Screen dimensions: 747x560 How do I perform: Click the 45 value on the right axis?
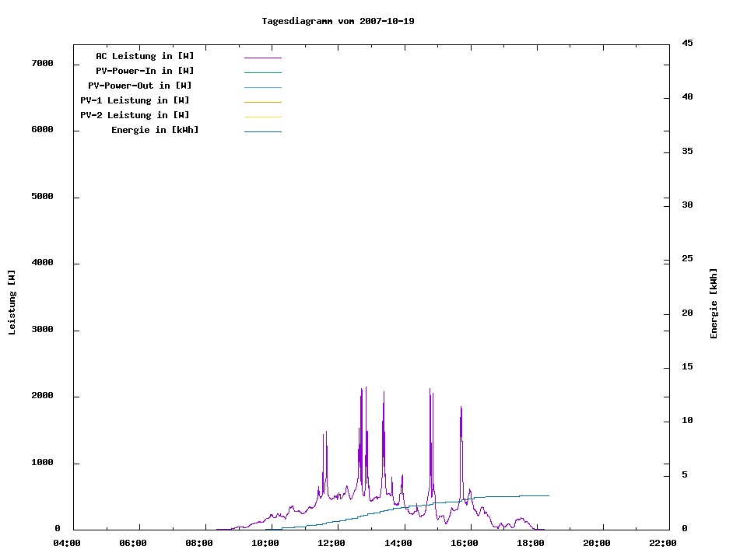coord(688,43)
